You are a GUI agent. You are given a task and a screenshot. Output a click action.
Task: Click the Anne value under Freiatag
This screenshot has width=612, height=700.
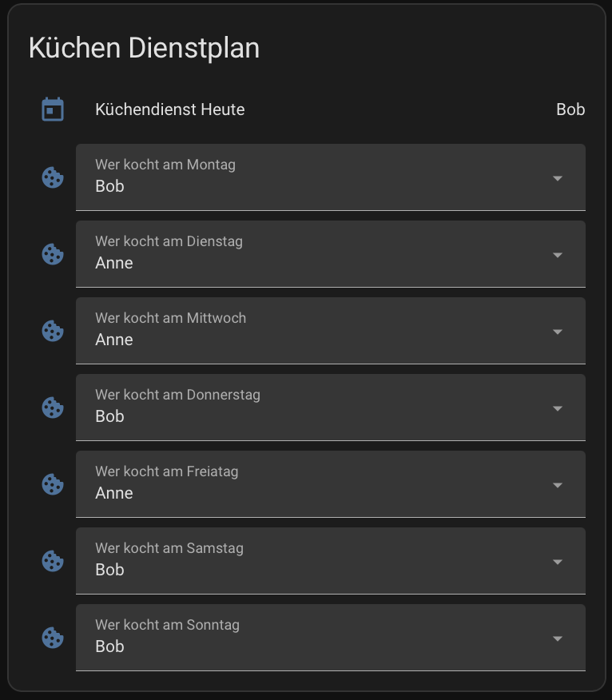coord(114,493)
